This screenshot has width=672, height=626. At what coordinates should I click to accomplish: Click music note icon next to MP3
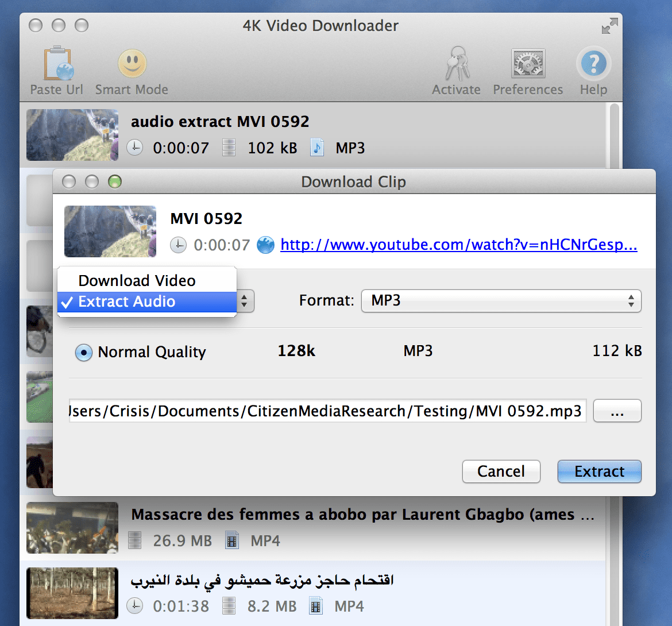(316, 148)
